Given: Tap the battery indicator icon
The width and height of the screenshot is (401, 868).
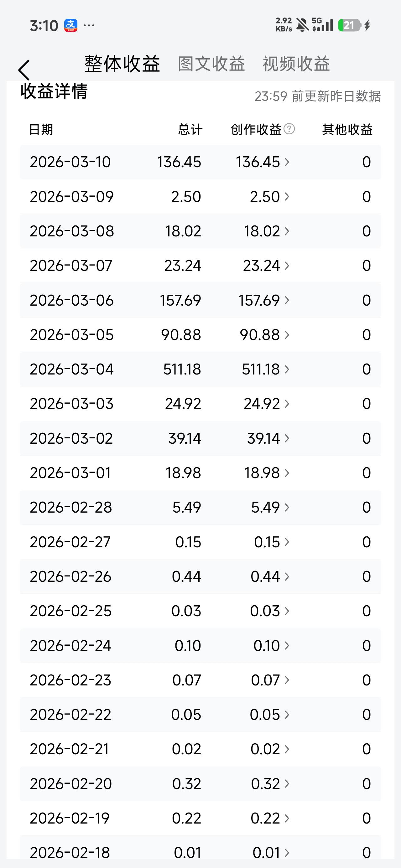Looking at the screenshot, I should tap(349, 25).
